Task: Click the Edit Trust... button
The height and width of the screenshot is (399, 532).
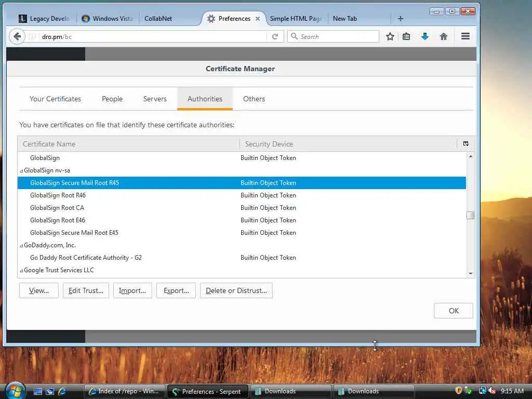Action: pyautogui.click(x=86, y=290)
